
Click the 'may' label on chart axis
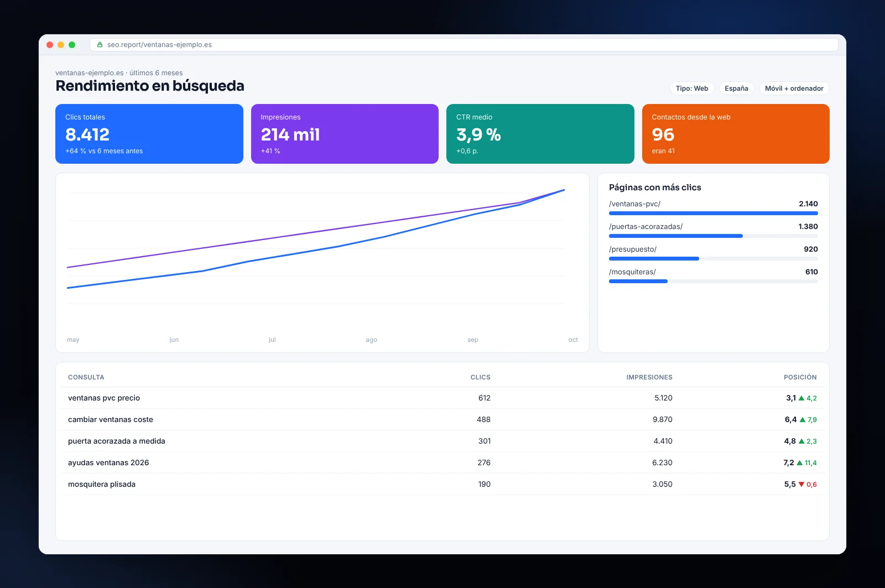(x=73, y=340)
